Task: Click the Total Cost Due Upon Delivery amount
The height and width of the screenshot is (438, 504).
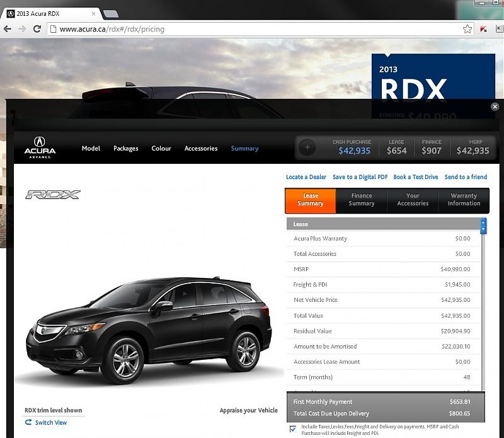Action: coord(460,413)
